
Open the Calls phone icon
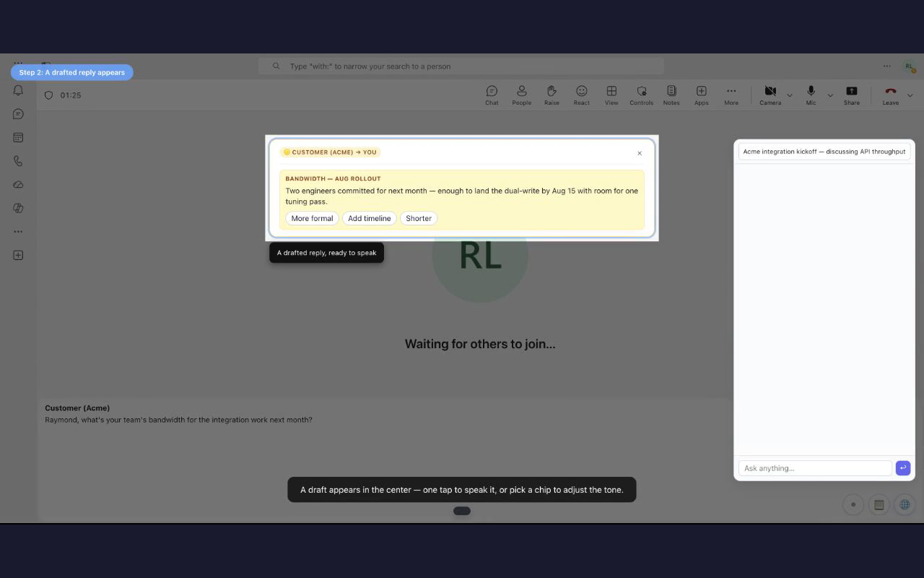tap(18, 161)
